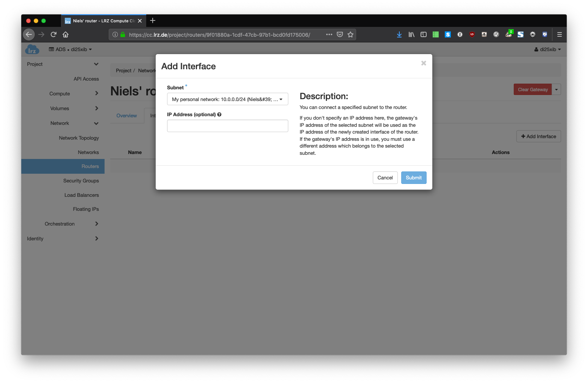Open the Firefox library icon
Image resolution: width=588 pixels, height=383 pixels.
tap(411, 34)
